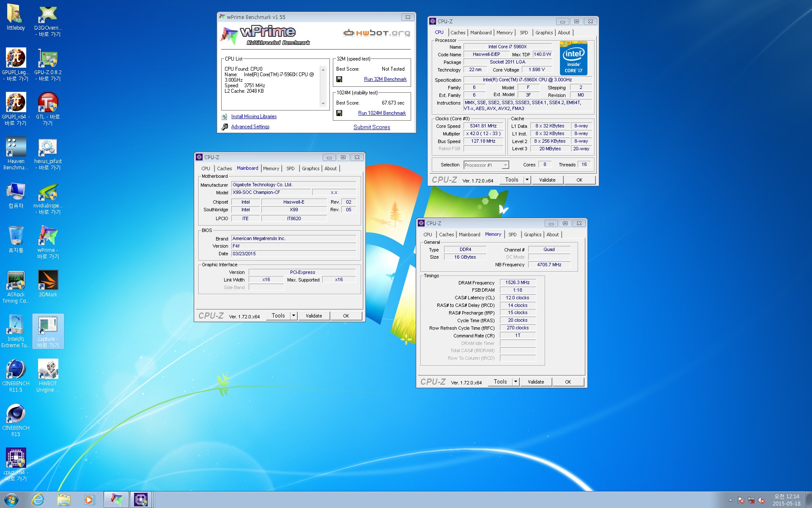This screenshot has height=508, width=812.
Task: Open the Recycle Bin icon
Action: click(16, 240)
